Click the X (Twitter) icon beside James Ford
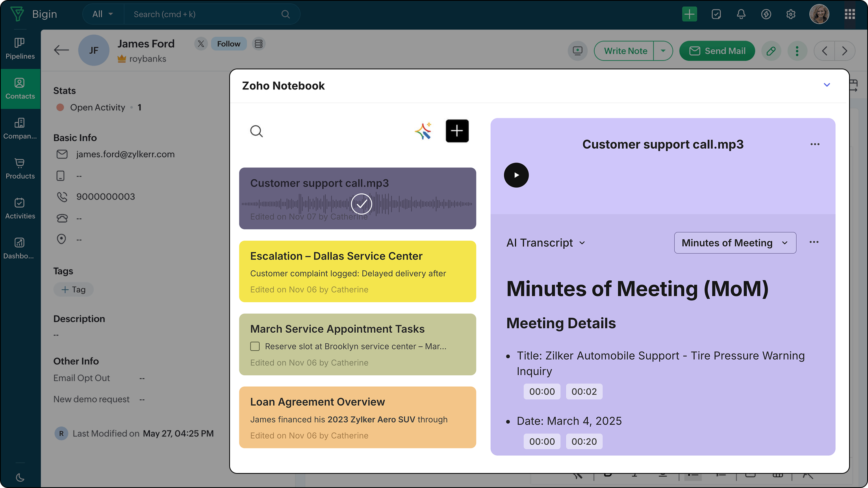Screen dimensions: 868x488 click(x=201, y=44)
